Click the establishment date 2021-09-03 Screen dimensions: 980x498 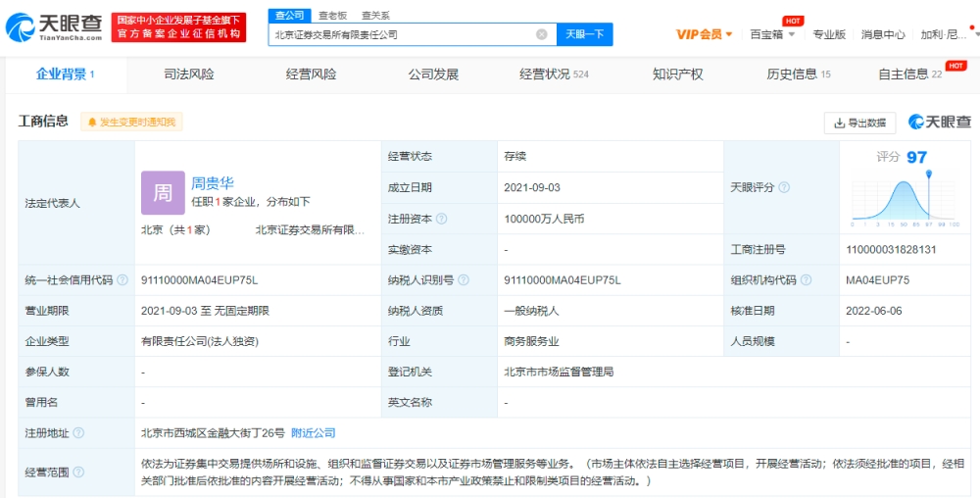click(532, 187)
